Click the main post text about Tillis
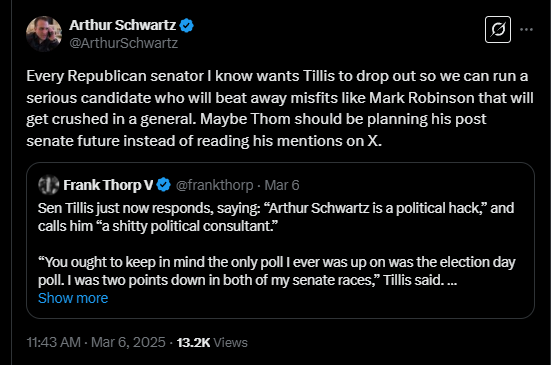The image size is (551, 365). coord(280,109)
